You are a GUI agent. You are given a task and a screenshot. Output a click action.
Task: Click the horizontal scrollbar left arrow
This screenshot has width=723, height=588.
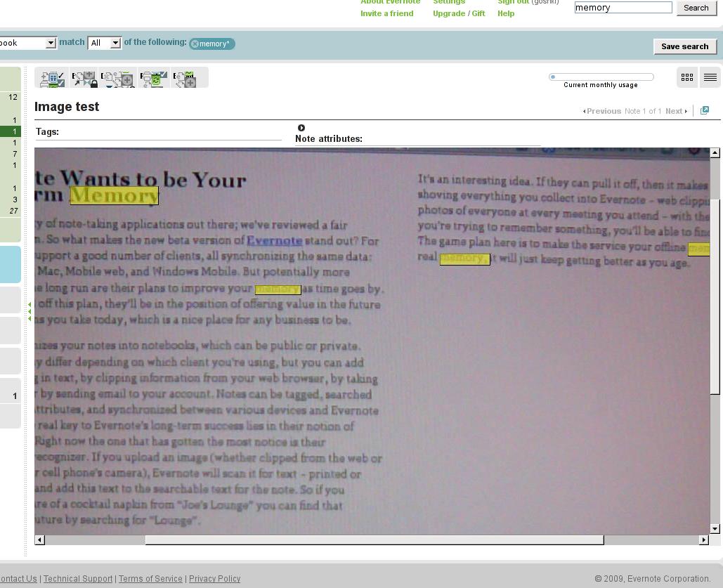39,540
